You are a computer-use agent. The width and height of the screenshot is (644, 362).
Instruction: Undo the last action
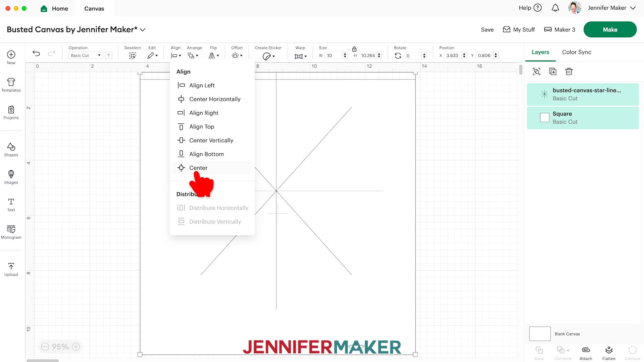coord(37,53)
